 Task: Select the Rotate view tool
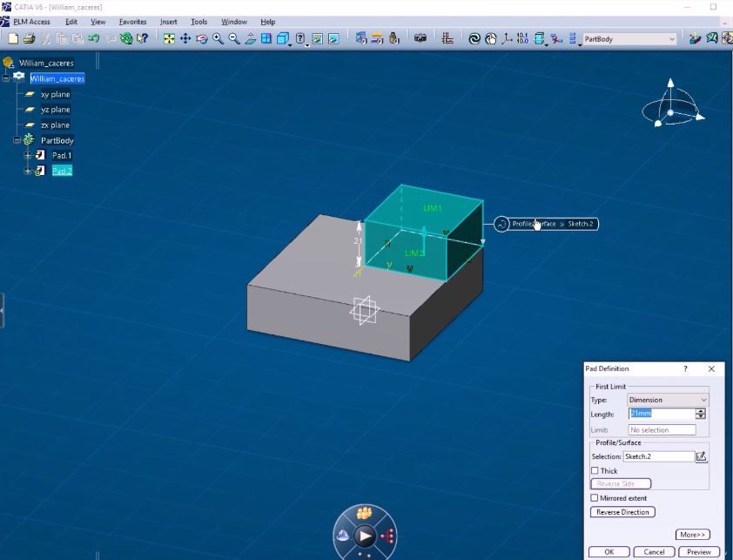coord(202,38)
